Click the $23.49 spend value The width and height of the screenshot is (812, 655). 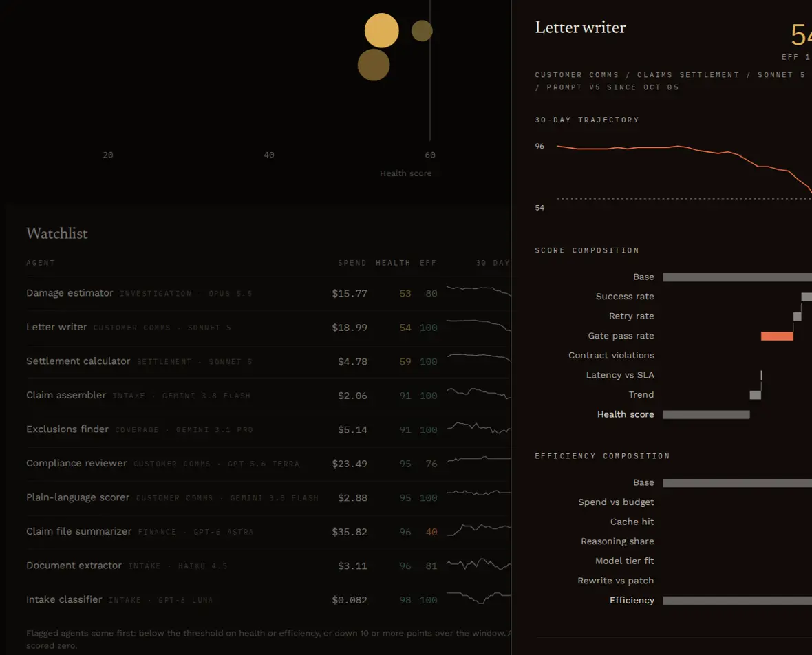point(350,464)
